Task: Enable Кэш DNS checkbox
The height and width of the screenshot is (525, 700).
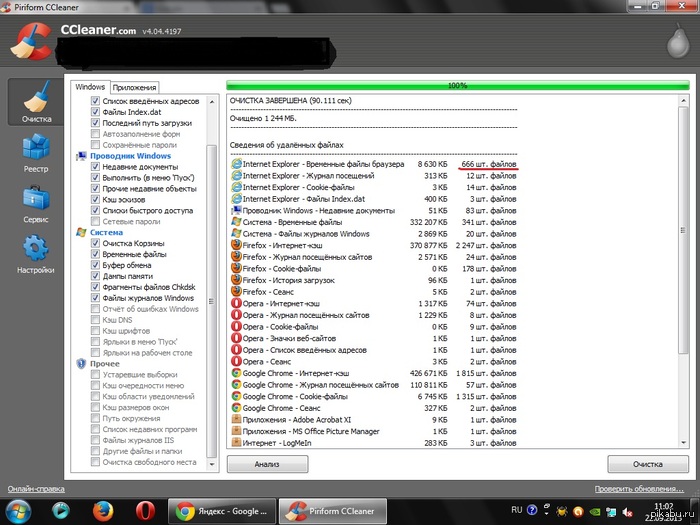Action: (95, 320)
